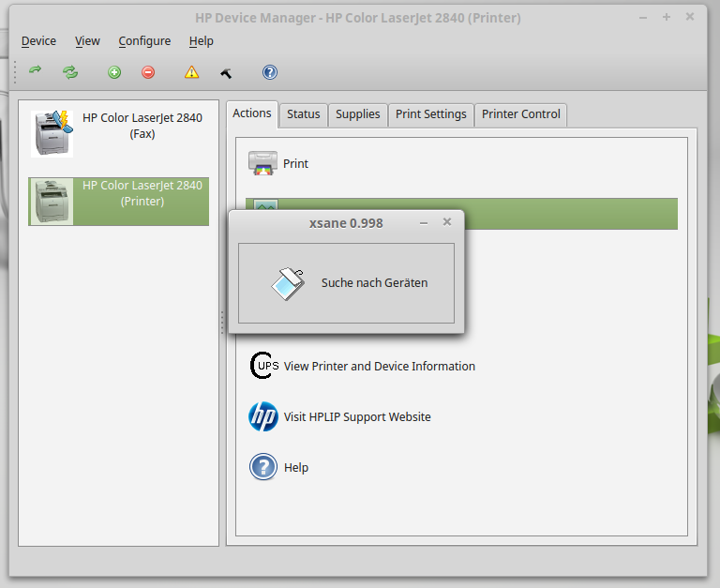Open the View menu
Image resolution: width=720 pixels, height=588 pixels.
pos(87,41)
